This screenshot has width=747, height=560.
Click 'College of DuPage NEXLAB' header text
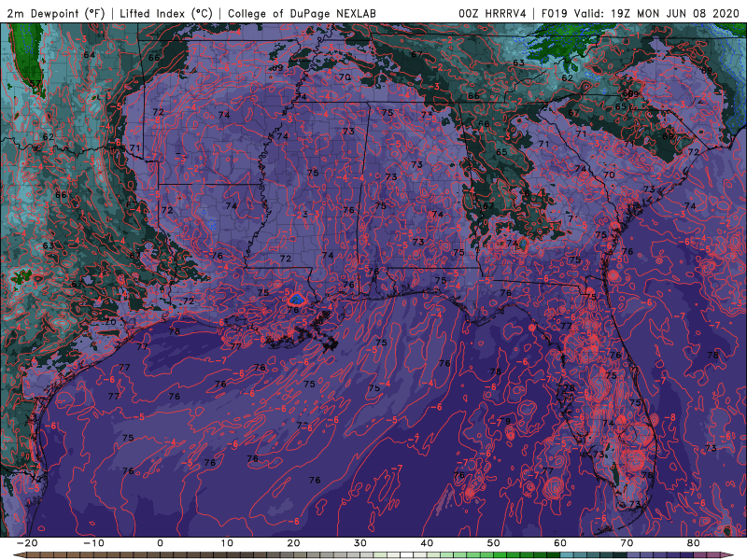pos(302,13)
